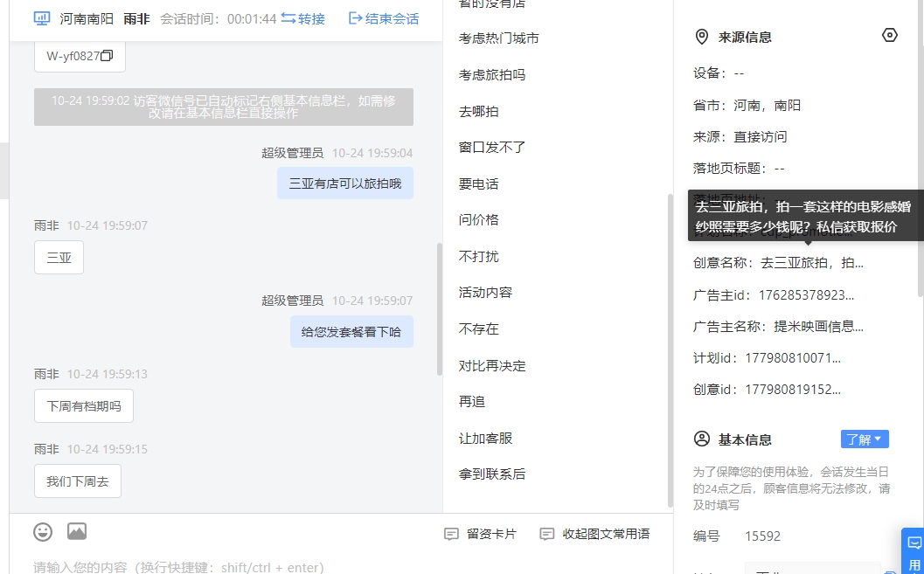Select the quick phrase 窗口发不了

coord(492,147)
